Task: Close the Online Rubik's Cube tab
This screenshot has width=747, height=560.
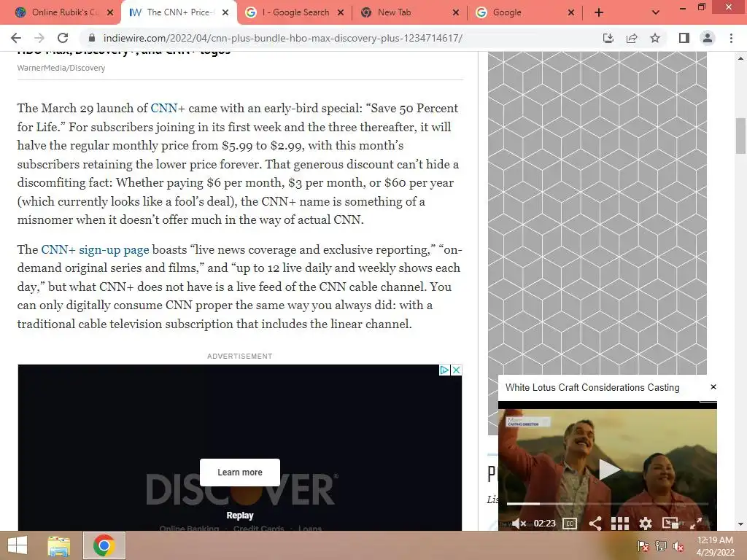Action: [x=111, y=12]
